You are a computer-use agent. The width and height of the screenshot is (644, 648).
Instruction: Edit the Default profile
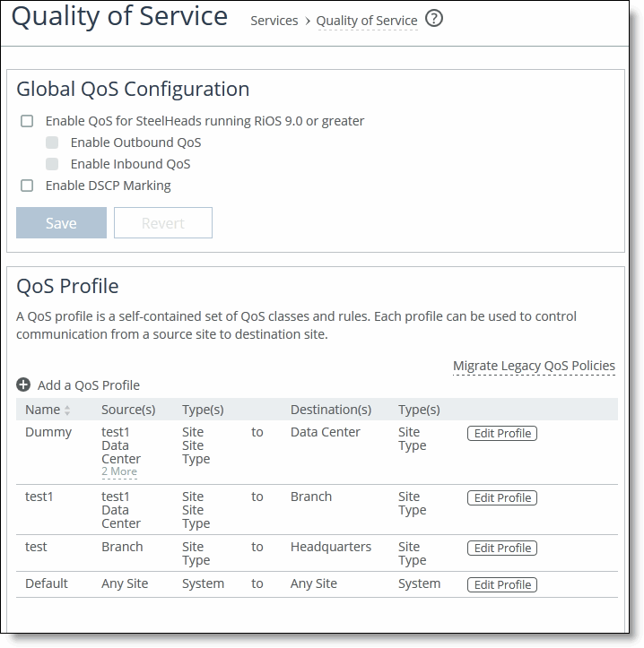[x=501, y=585]
